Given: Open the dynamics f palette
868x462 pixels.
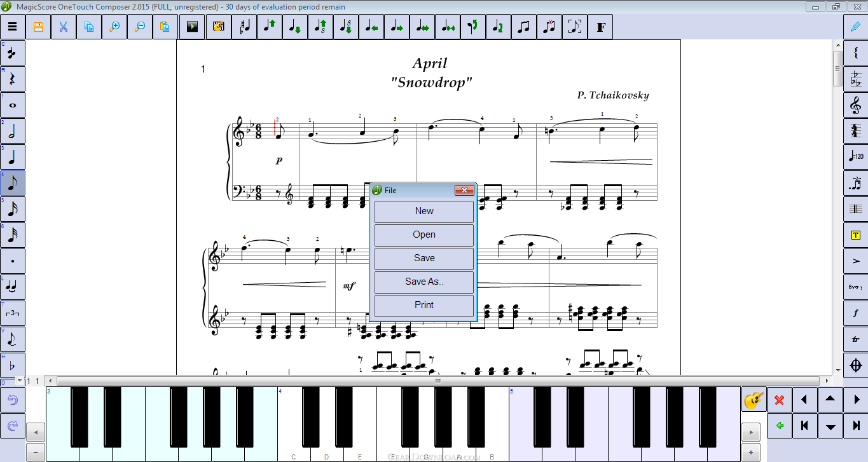Looking at the screenshot, I should coord(856,313).
